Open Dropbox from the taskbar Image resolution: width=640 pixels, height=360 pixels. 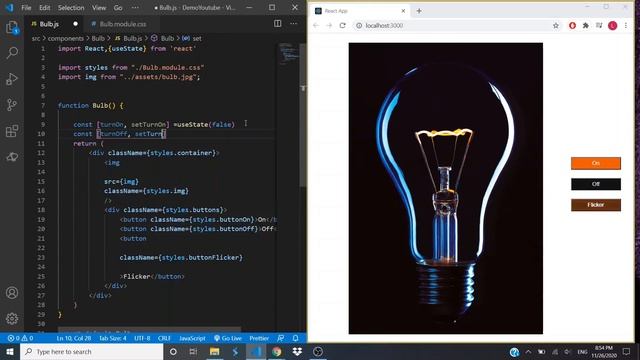pos(297,351)
